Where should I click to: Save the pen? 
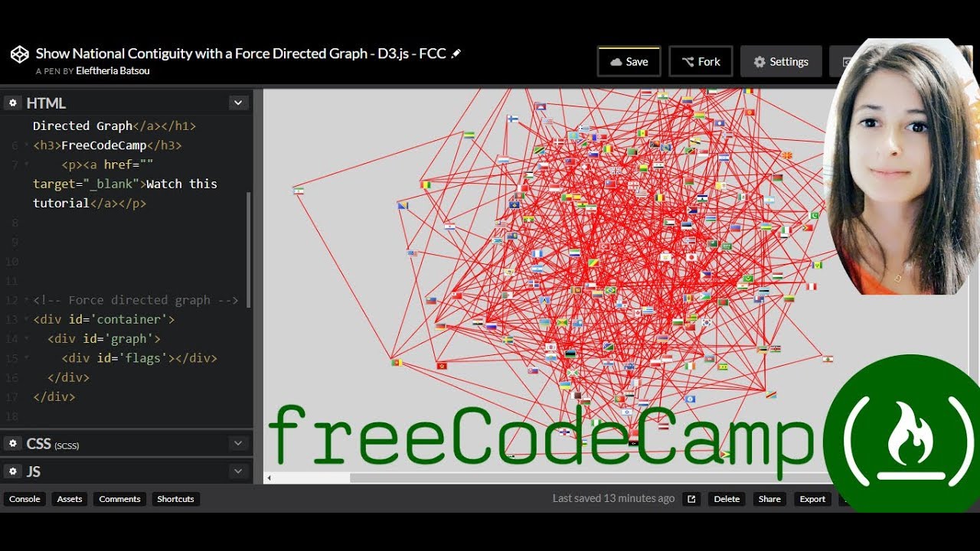coord(629,61)
